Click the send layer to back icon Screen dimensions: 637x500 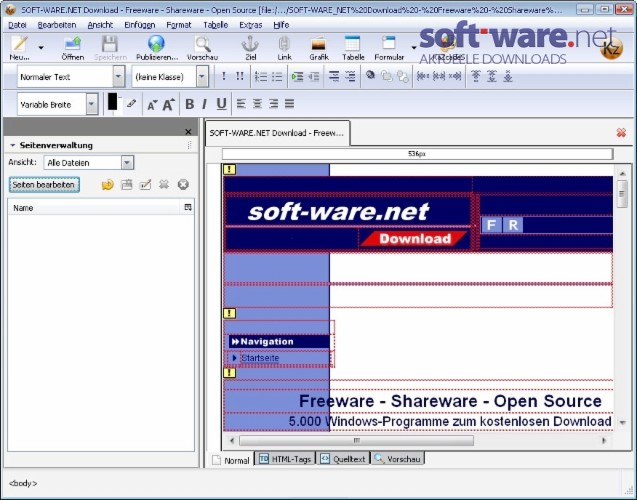403,76
